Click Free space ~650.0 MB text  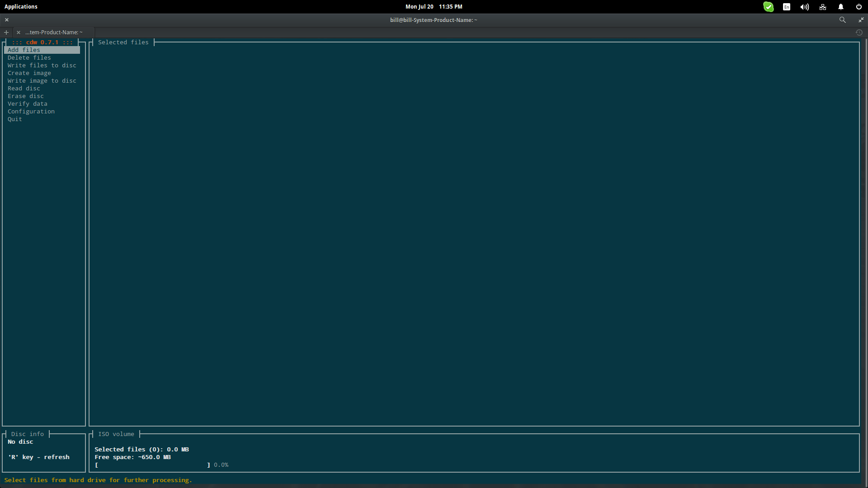133,457
